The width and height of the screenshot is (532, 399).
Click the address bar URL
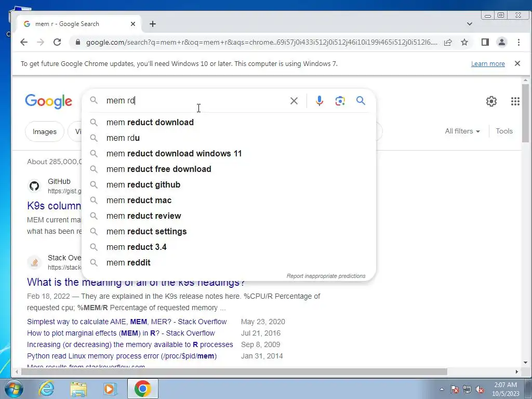[261, 43]
